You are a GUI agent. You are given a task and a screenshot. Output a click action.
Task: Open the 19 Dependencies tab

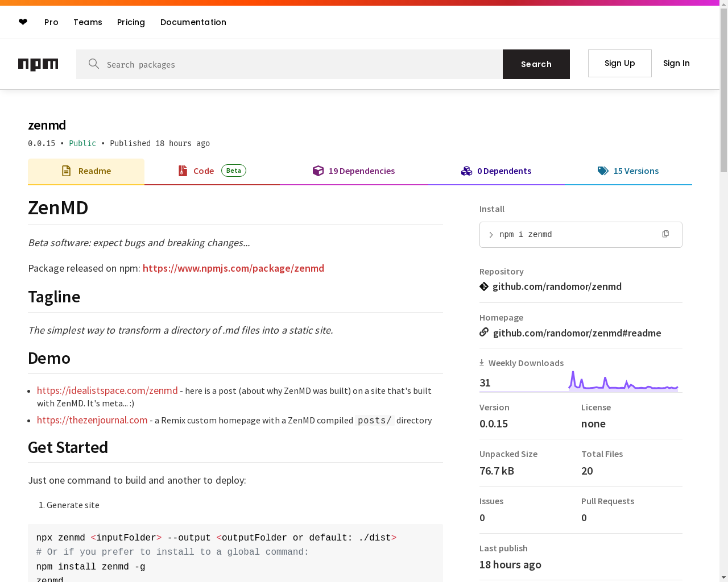(354, 171)
